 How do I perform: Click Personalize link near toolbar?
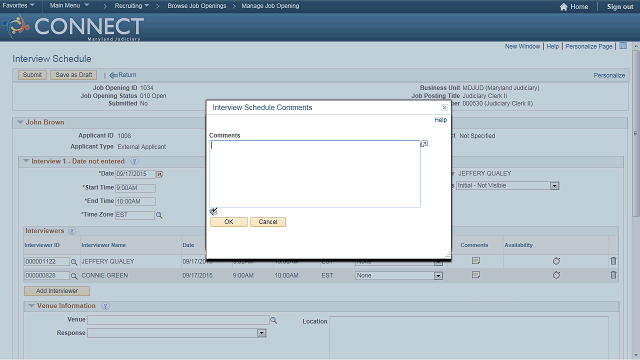tap(609, 76)
